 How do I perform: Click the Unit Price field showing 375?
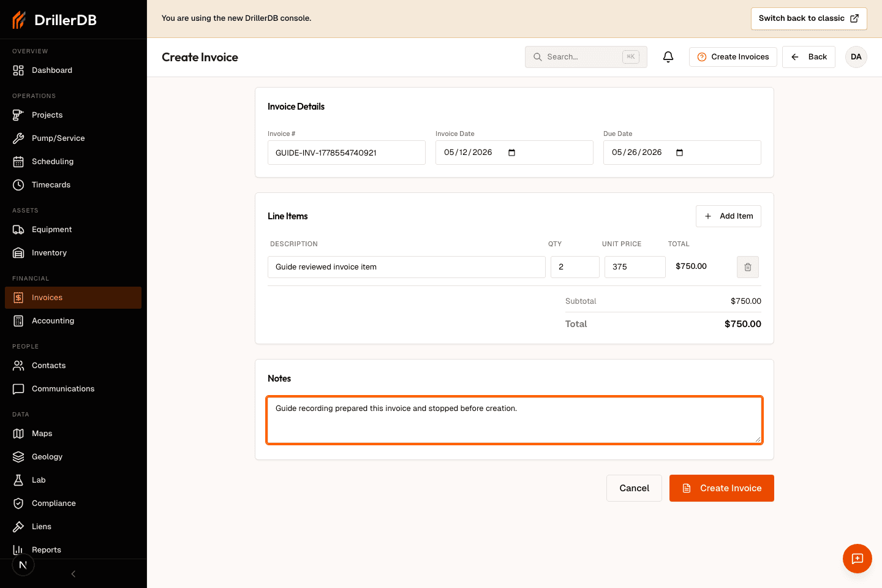[x=635, y=267]
